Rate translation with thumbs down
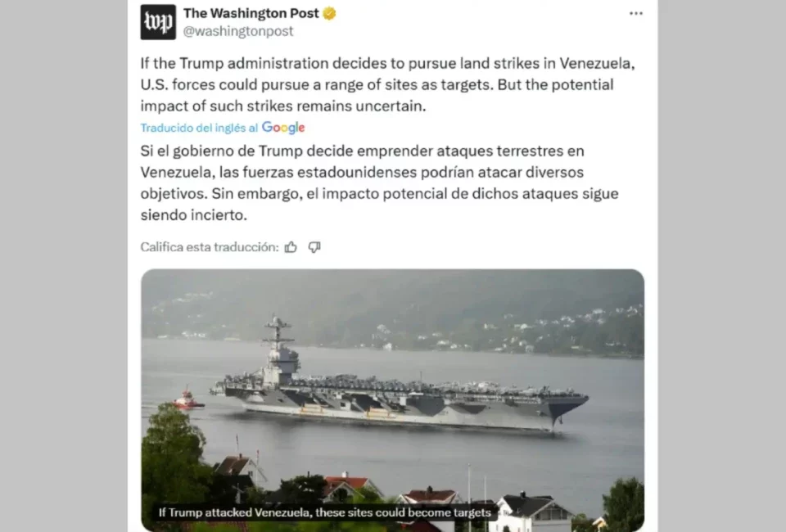The width and height of the screenshot is (786, 532). pyautogui.click(x=314, y=247)
